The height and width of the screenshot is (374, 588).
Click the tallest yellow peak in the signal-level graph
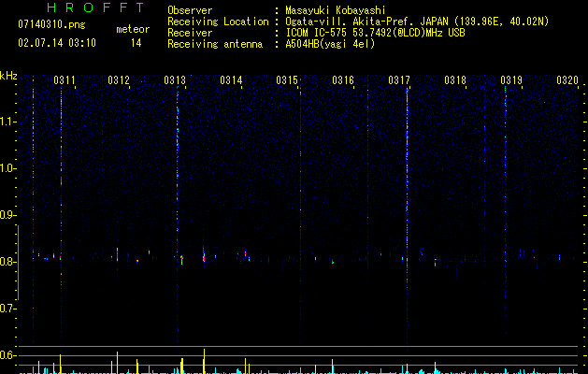click(x=204, y=361)
